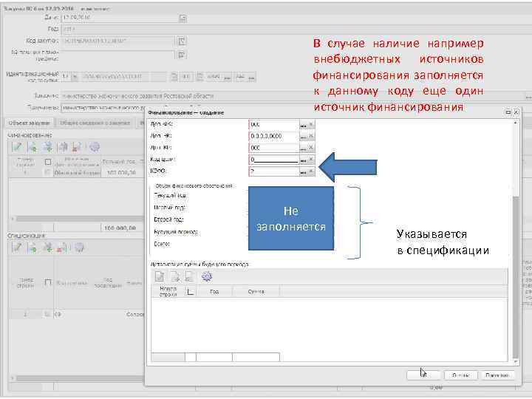Image resolution: width=532 pixels, height=399 pixels.
Task: Click the Финансирование table horizontal scrollbar
Action: click(x=80, y=219)
